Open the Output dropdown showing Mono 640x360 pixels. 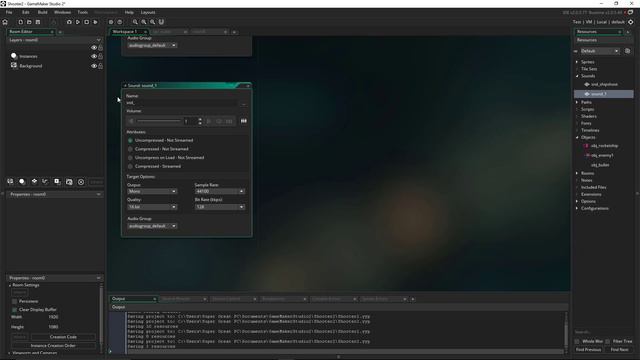152,191
